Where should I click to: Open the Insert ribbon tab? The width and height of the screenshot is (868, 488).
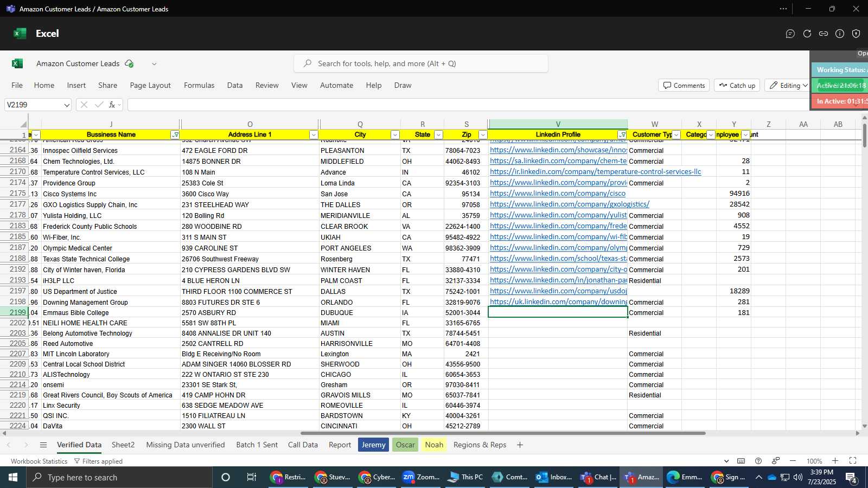pos(76,85)
